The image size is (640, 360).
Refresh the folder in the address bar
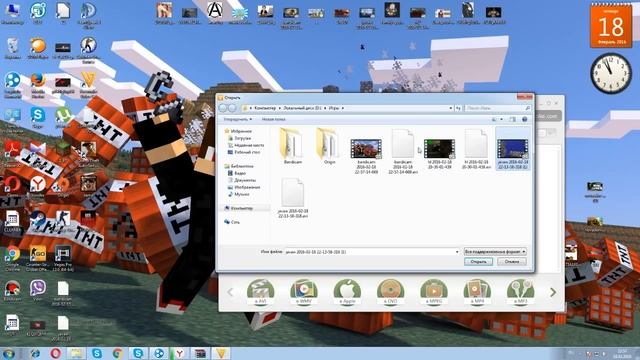coord(458,108)
